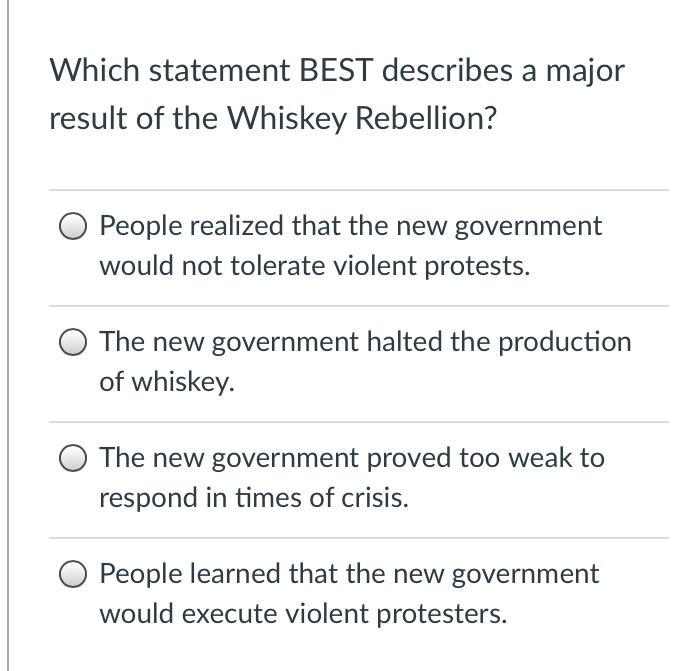Click the text 'respond in times of crisis.'
683x671 pixels.
[x=254, y=498]
